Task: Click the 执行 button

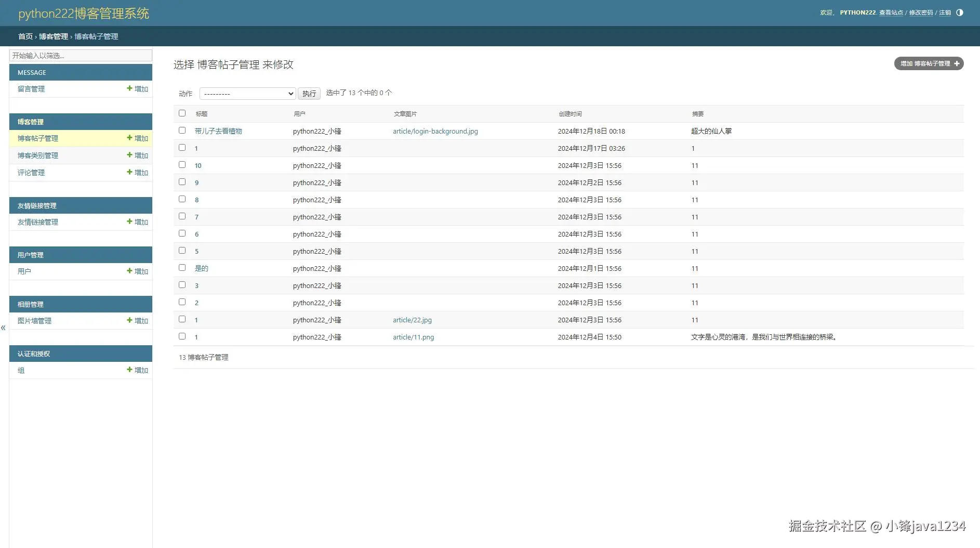Action: [309, 94]
